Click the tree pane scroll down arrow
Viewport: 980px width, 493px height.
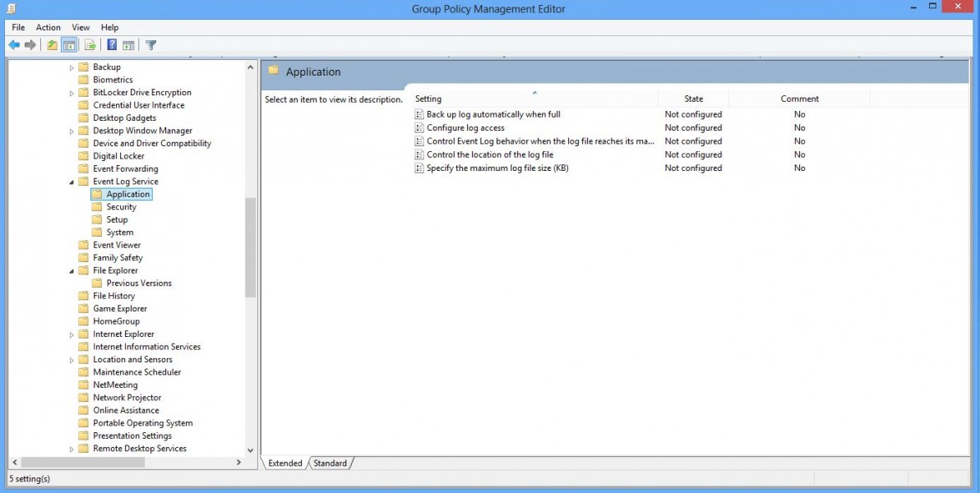[251, 450]
